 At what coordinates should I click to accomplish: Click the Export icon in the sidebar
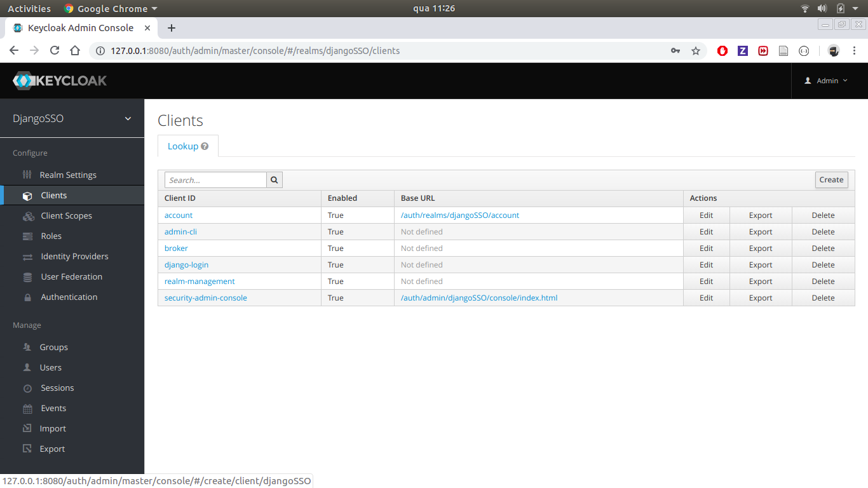[x=27, y=449]
